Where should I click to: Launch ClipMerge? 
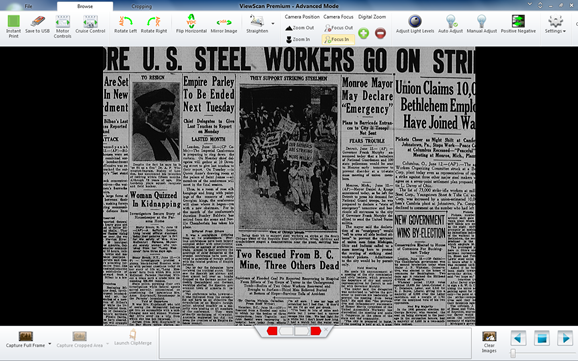[133, 337]
